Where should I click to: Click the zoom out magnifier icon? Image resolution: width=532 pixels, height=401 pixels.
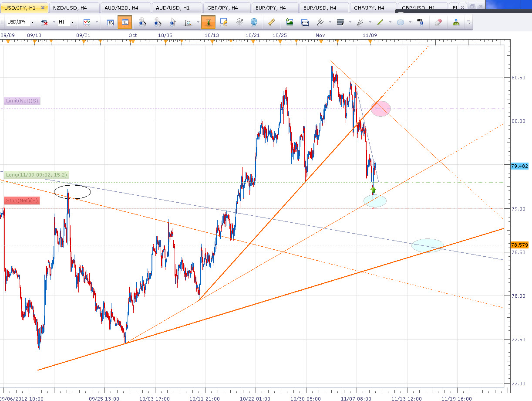click(x=158, y=22)
